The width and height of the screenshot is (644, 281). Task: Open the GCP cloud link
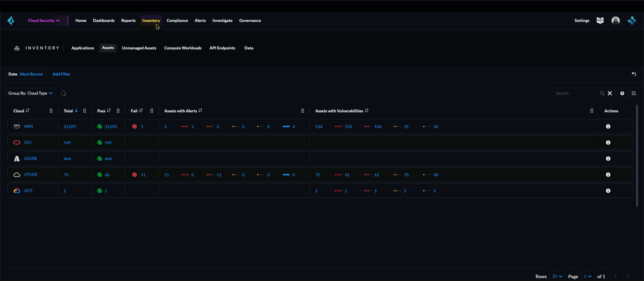(x=28, y=191)
